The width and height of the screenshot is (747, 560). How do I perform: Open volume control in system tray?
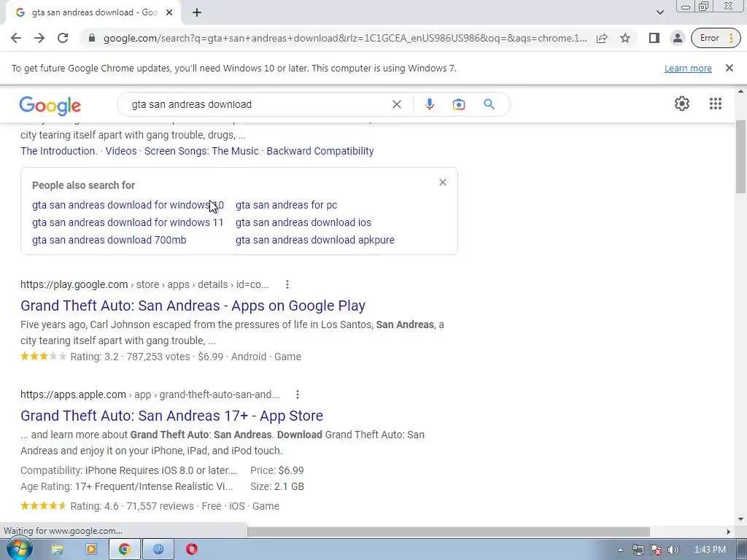(673, 550)
